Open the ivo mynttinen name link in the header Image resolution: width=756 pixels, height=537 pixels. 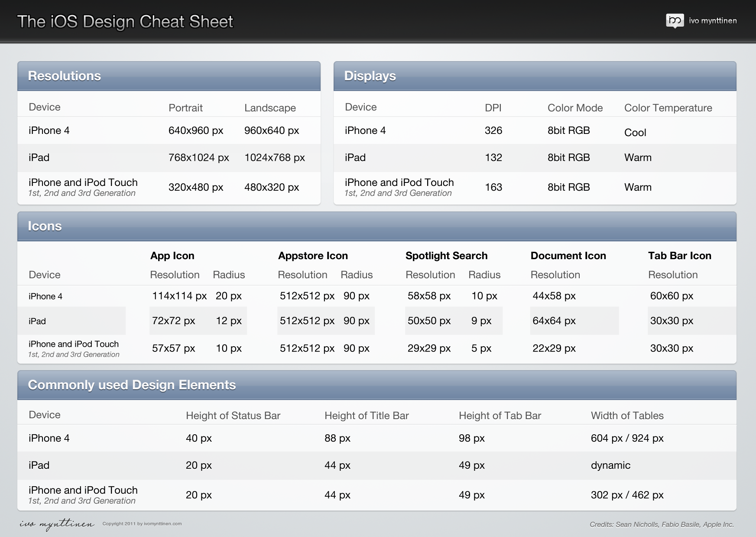(x=713, y=21)
